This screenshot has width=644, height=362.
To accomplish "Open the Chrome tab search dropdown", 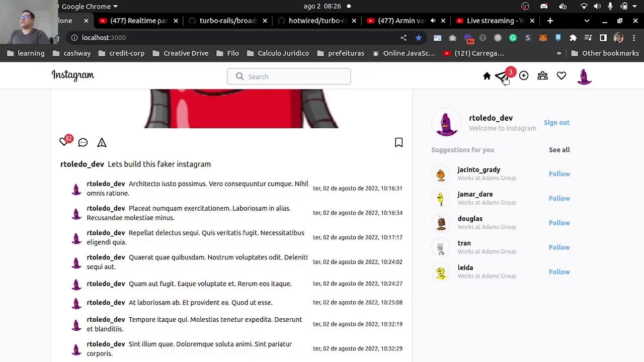I will click(x=587, y=21).
